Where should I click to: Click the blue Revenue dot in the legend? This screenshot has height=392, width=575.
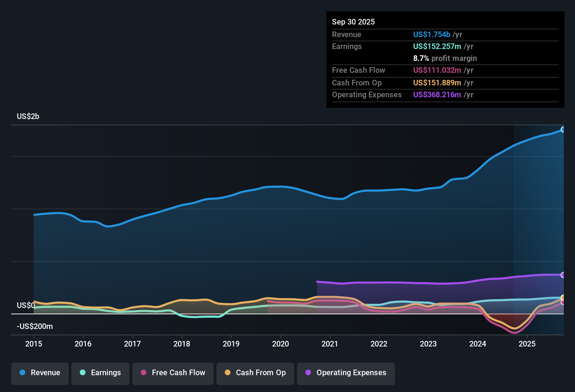(x=22, y=373)
